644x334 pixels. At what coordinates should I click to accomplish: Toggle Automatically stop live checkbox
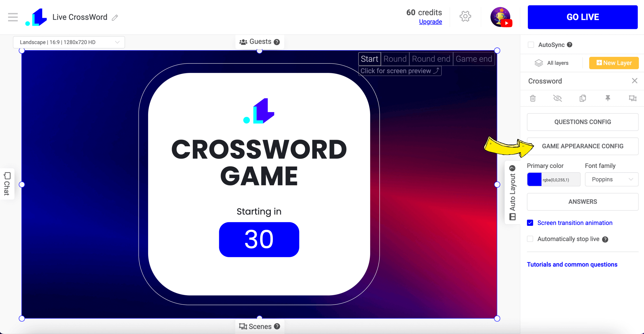click(531, 239)
